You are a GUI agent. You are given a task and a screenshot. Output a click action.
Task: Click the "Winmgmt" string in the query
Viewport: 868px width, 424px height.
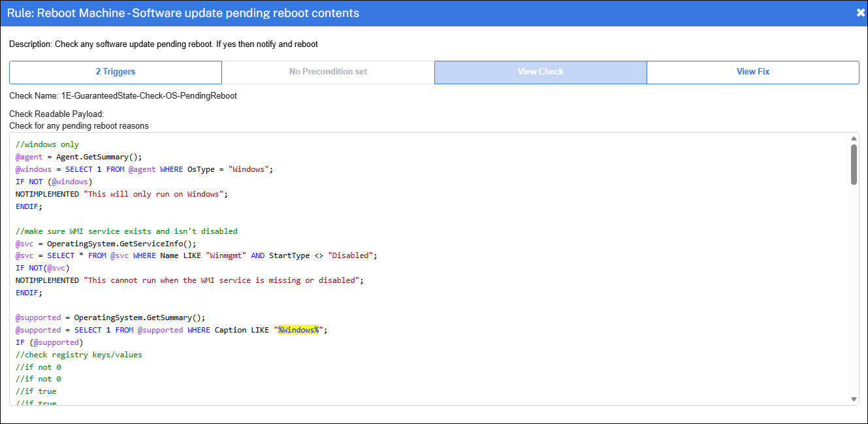click(226, 255)
